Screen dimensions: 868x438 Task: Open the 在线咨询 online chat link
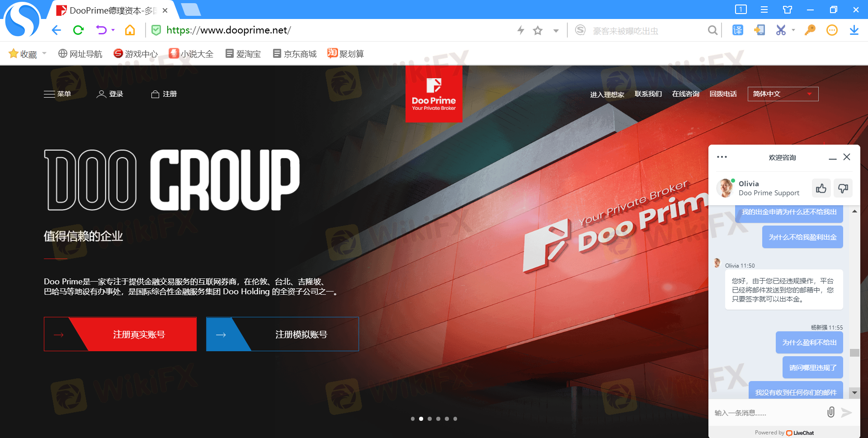[686, 94]
